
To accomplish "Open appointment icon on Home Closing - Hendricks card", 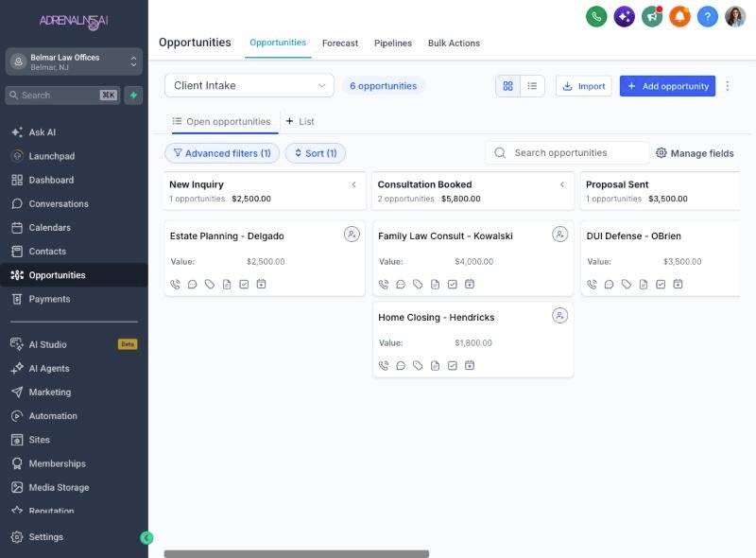I will click(x=470, y=365).
